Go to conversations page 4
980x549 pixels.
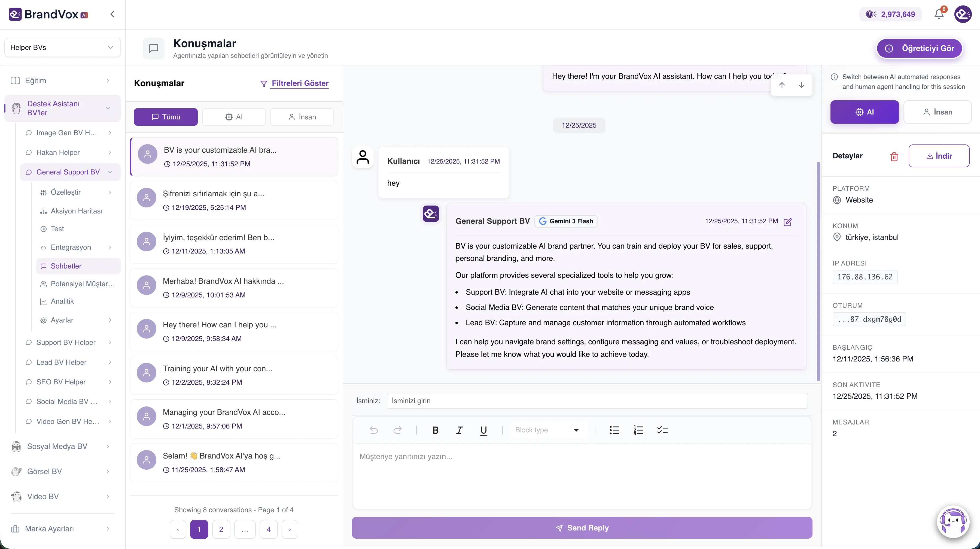click(269, 530)
